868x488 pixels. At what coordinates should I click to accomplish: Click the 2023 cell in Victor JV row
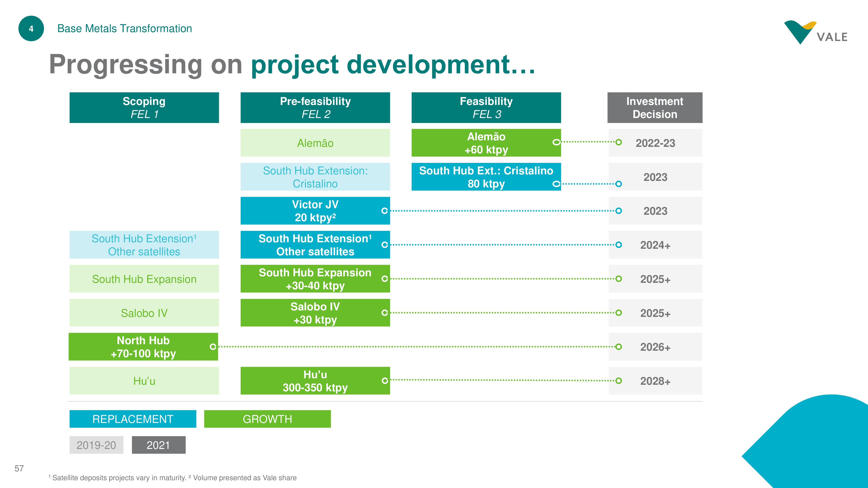655,211
